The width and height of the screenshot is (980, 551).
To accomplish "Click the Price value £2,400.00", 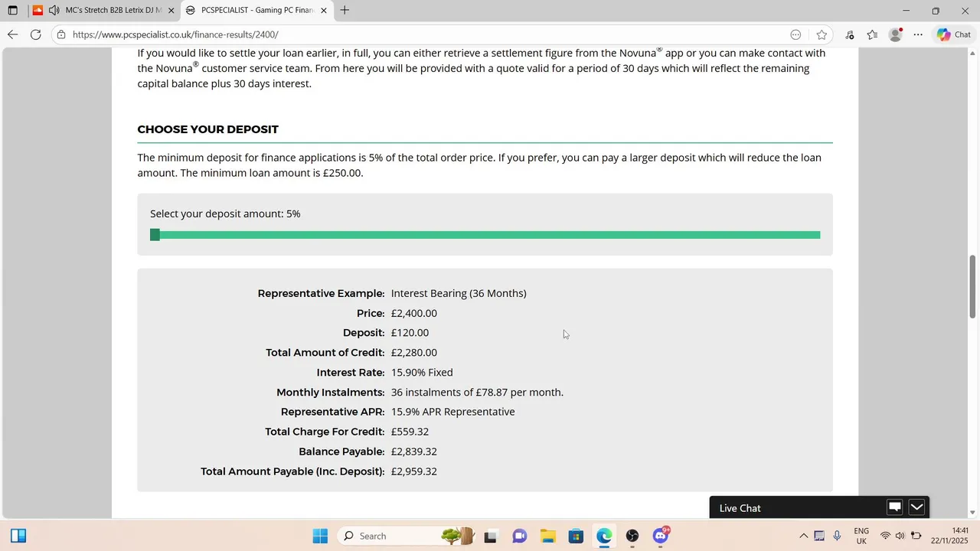I will pyautogui.click(x=413, y=313).
